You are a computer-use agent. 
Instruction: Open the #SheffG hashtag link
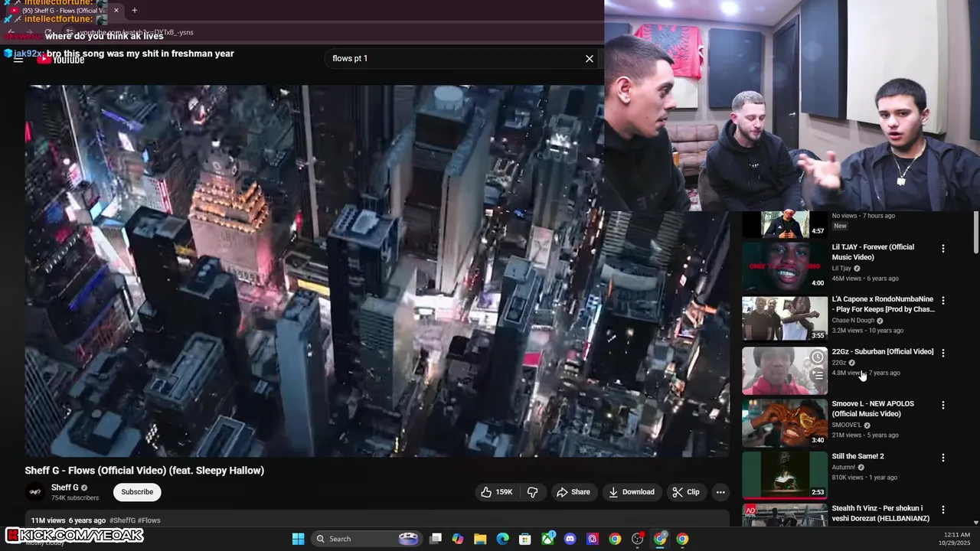pyautogui.click(x=122, y=520)
